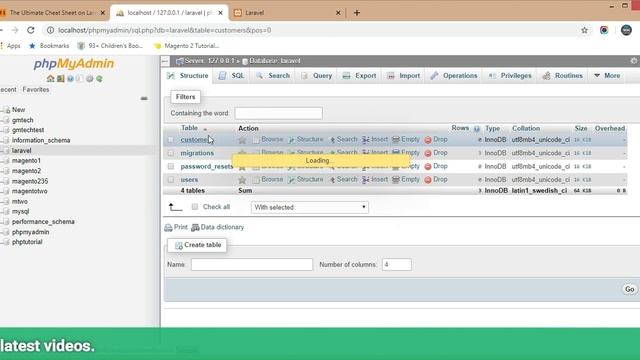Select the customers table checkbox
The image size is (640, 360).
tap(171, 140)
